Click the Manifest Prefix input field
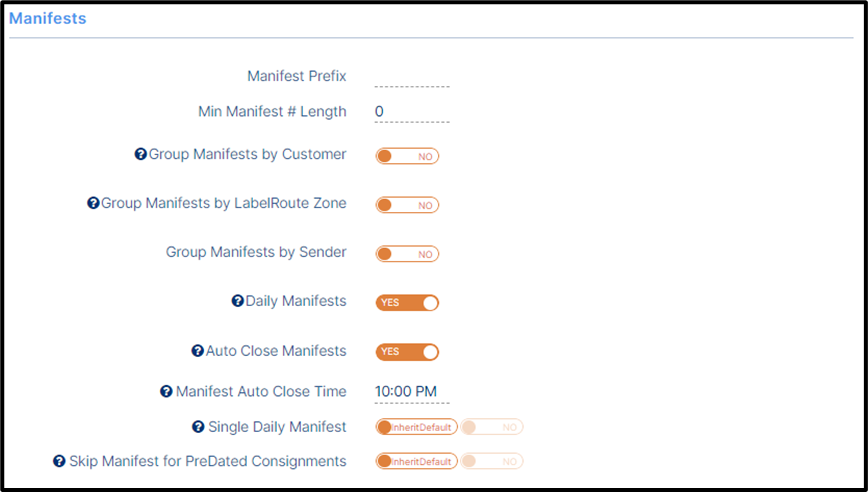Image resolution: width=868 pixels, height=492 pixels. pos(412,76)
